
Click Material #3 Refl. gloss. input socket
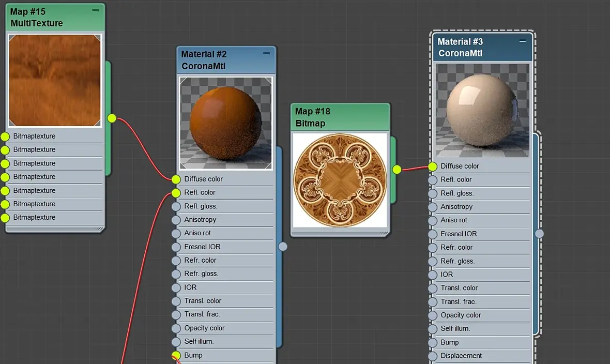(433, 193)
